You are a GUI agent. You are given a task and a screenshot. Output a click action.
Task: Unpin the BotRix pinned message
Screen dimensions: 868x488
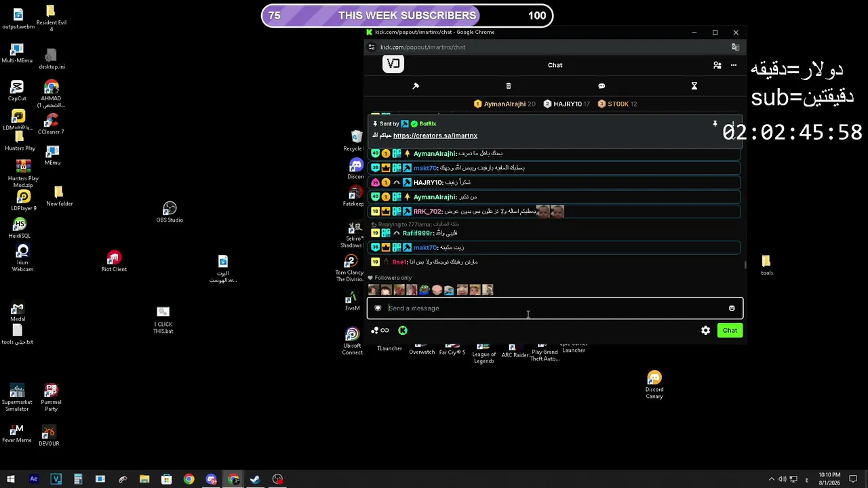[x=715, y=124]
